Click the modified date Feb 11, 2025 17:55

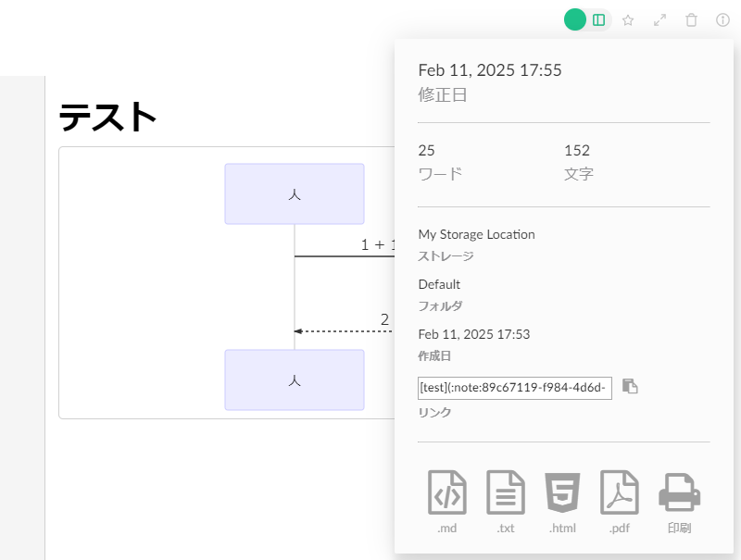pos(490,70)
